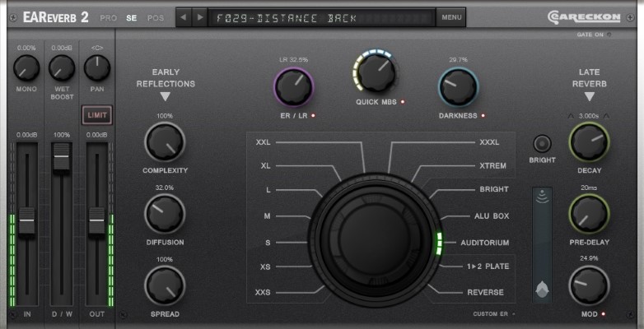Screen dimensions: 644x329
Task: Click the QUICK MBS knob
Action: pos(376,72)
